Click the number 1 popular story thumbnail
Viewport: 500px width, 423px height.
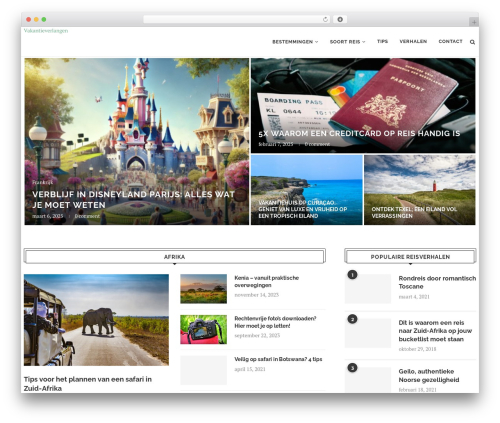[368, 289]
